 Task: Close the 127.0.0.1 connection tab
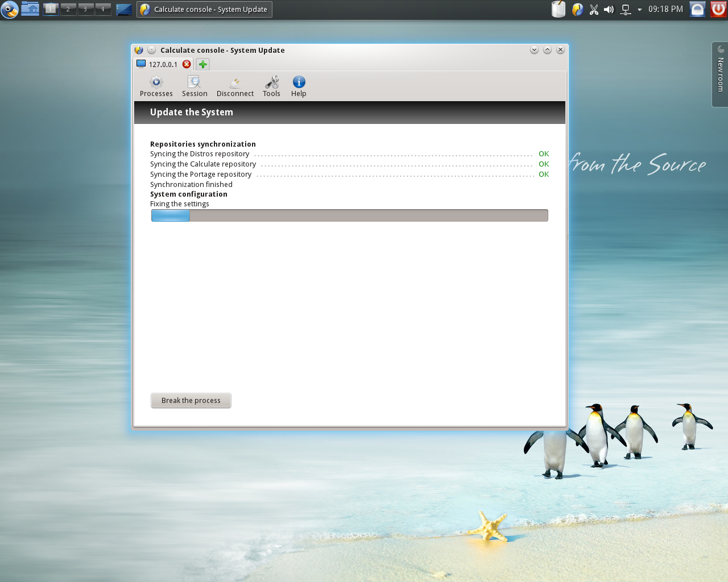(x=187, y=64)
